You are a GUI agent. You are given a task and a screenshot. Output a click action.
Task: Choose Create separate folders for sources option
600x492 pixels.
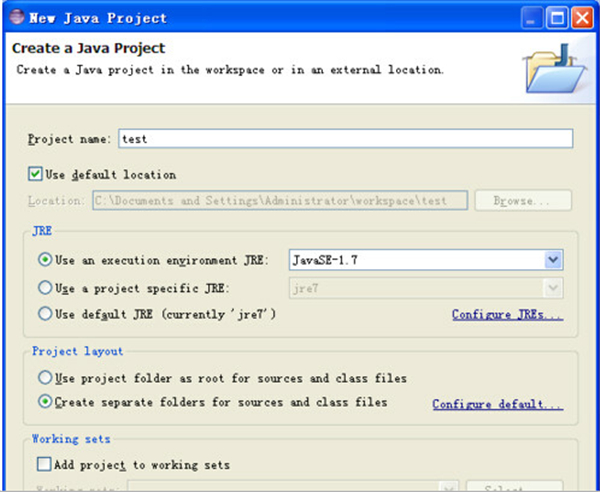click(45, 402)
